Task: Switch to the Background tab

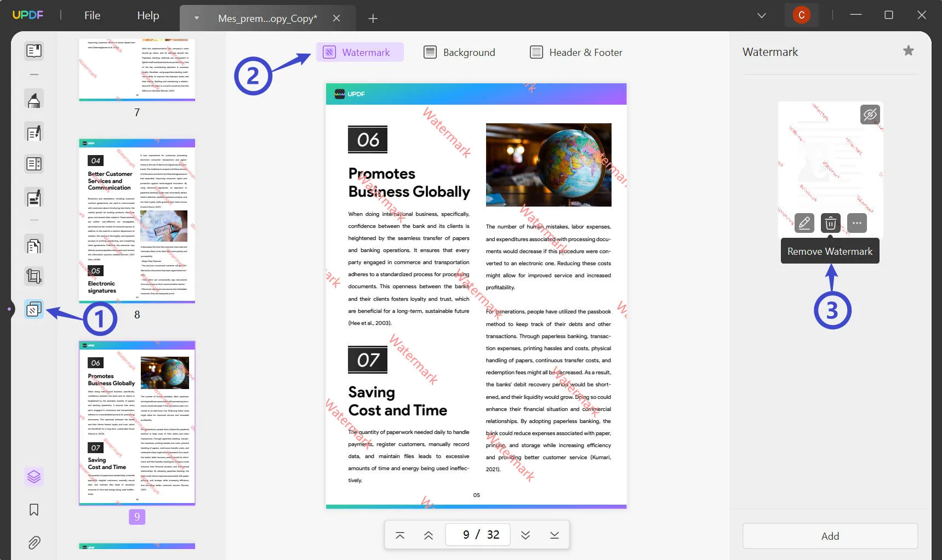Action: point(460,52)
